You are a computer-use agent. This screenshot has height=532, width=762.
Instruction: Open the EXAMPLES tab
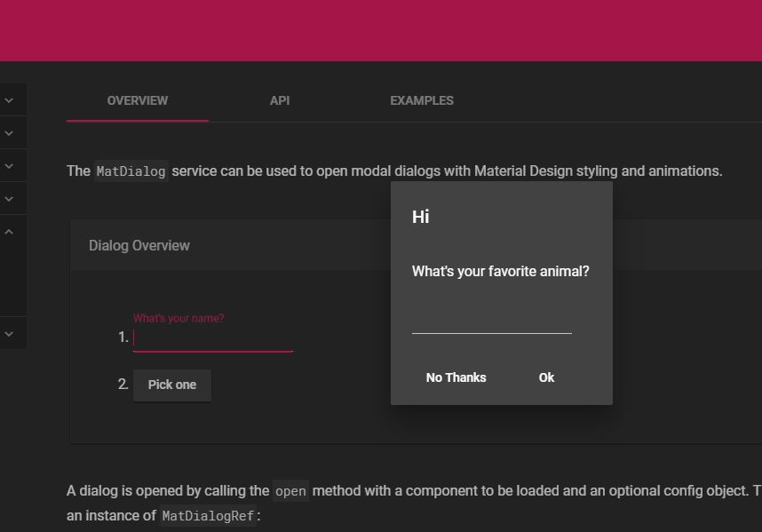(421, 100)
